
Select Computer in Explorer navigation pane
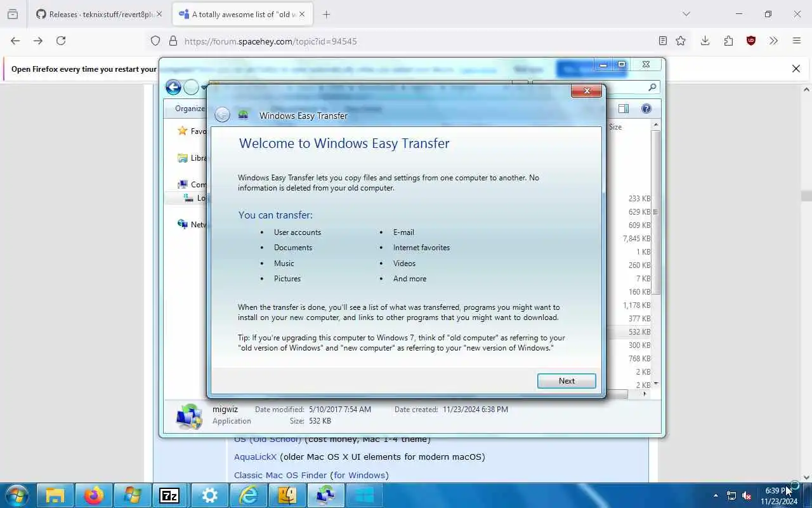[193, 184]
